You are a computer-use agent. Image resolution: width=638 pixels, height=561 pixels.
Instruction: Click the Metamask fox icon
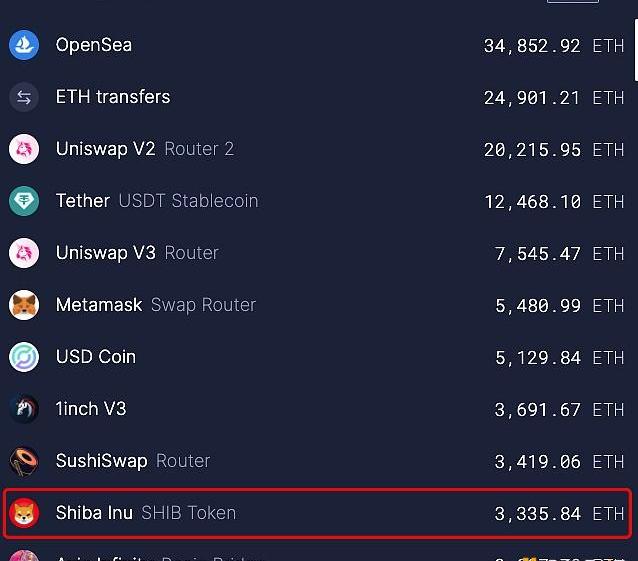tap(24, 305)
